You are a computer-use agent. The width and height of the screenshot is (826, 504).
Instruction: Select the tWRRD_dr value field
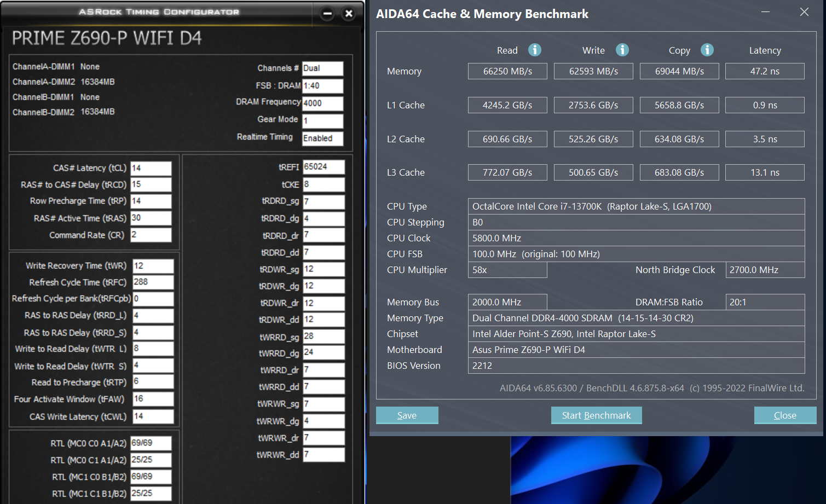pyautogui.click(x=324, y=370)
